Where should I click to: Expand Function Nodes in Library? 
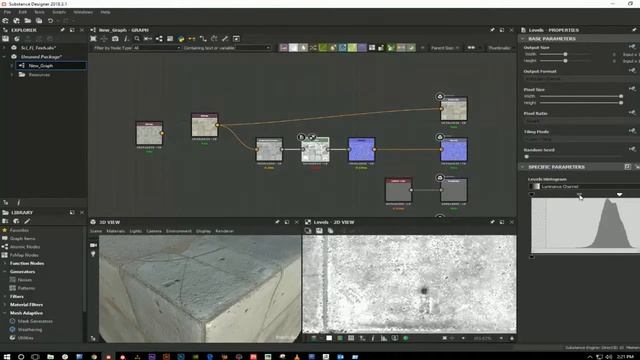point(4,263)
